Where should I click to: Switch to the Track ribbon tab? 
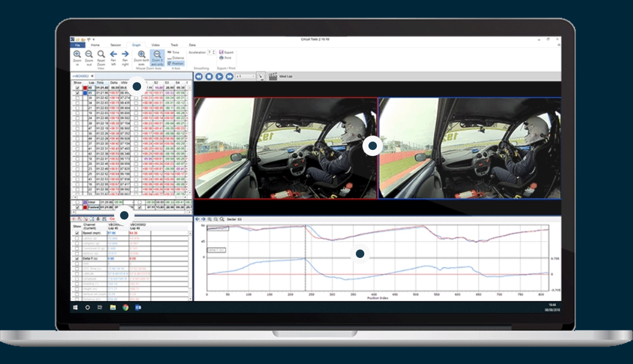click(x=175, y=45)
